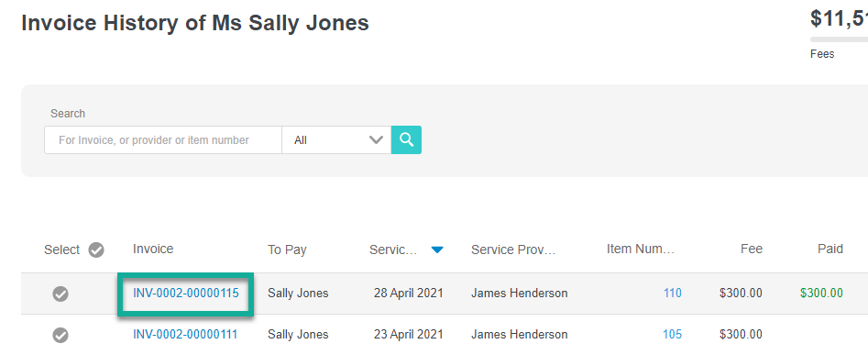Open invoice INV-0002-00000115 link

coord(186,294)
